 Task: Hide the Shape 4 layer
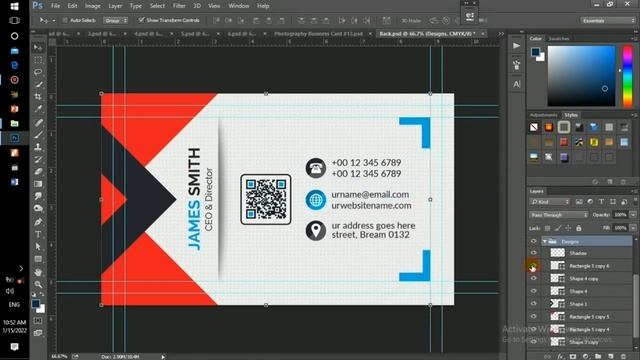[533, 291]
